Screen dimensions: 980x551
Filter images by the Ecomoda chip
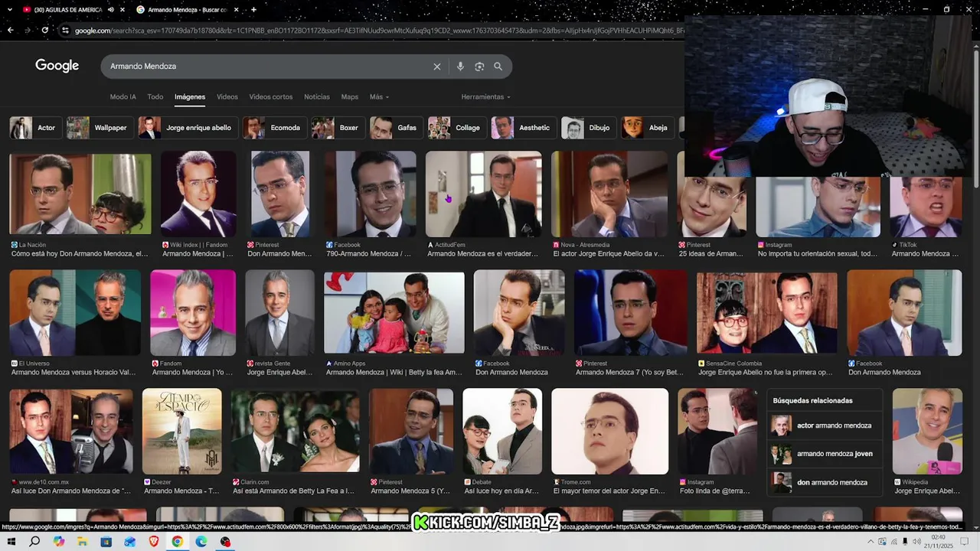(x=274, y=128)
